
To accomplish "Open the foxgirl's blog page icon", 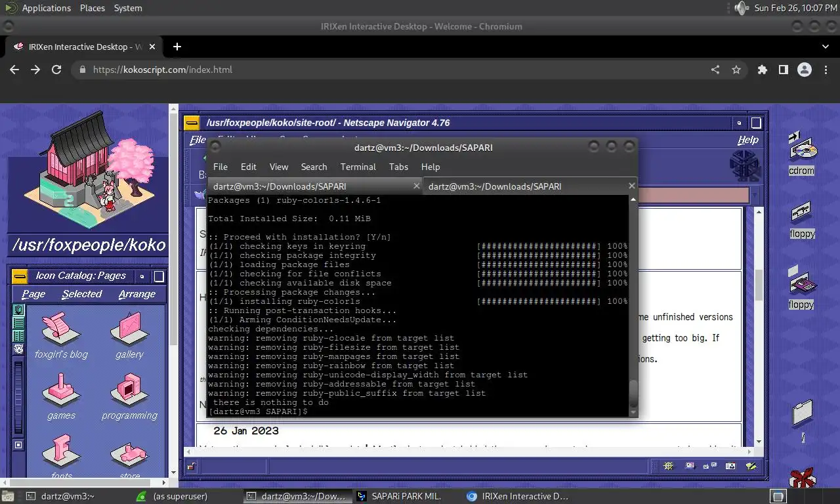I will (61, 327).
